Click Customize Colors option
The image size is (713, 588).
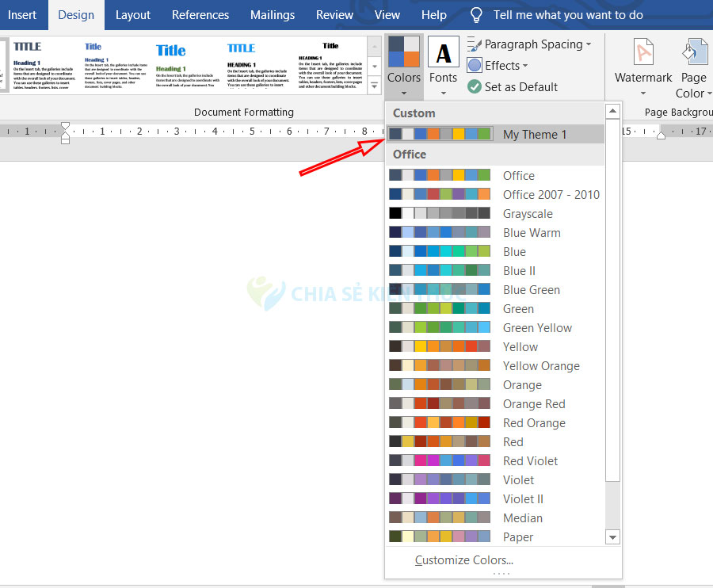463,560
